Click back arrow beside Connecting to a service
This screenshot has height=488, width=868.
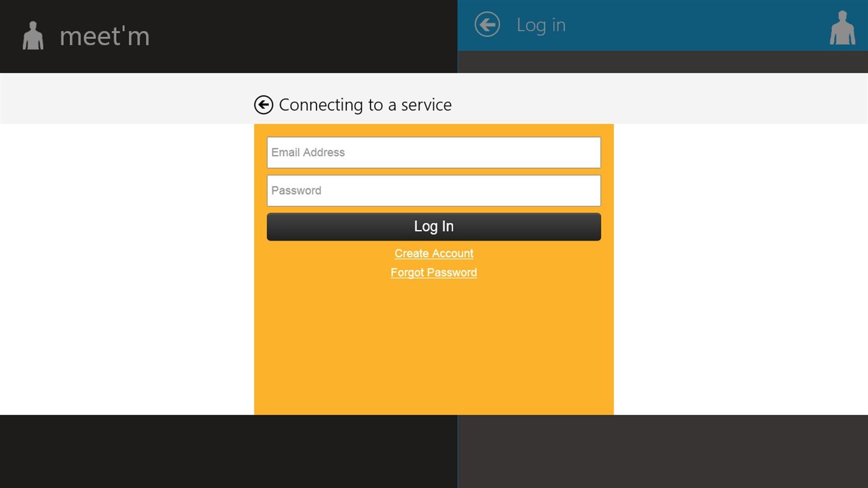click(264, 105)
